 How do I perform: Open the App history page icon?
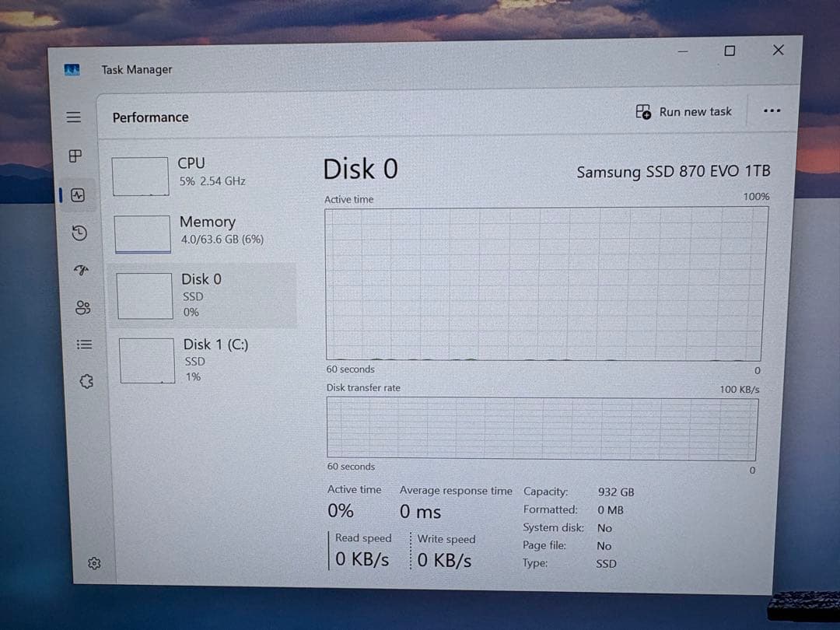click(x=79, y=233)
